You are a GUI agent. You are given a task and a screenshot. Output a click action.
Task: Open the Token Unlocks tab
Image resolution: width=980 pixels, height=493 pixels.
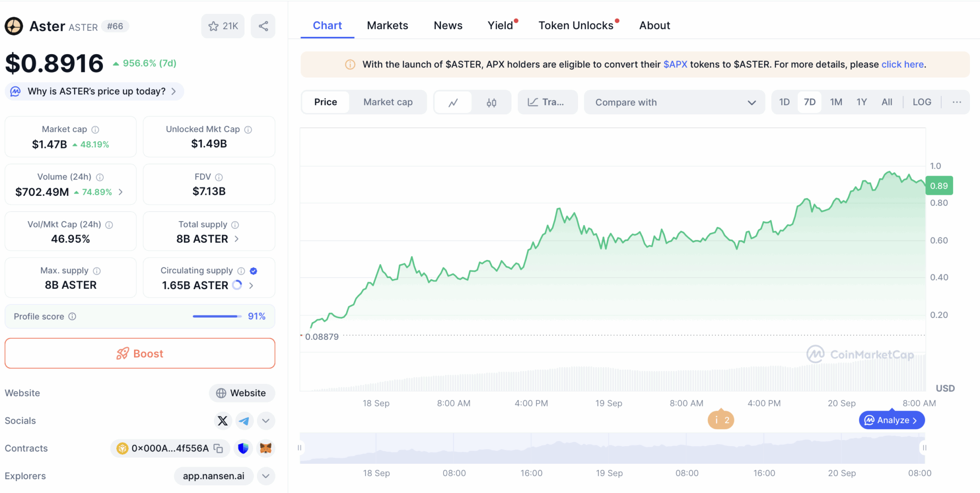click(x=576, y=25)
